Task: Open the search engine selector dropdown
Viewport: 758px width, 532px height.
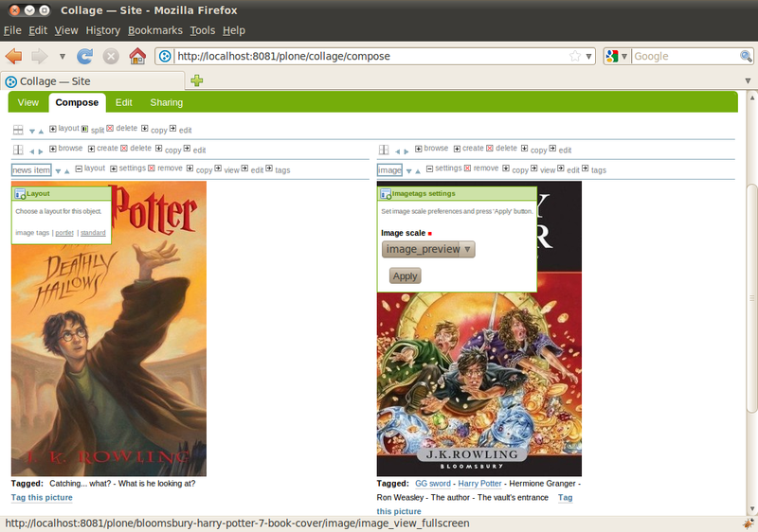Action: (x=617, y=56)
